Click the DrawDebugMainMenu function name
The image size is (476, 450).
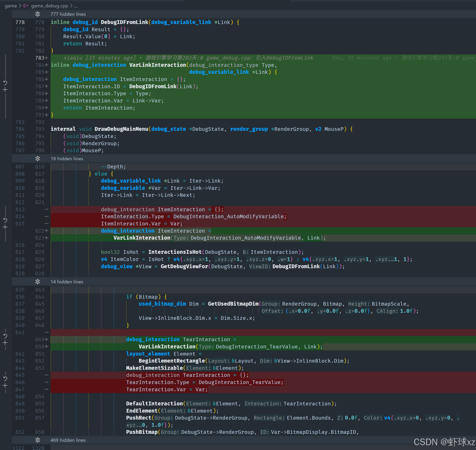tap(121, 129)
